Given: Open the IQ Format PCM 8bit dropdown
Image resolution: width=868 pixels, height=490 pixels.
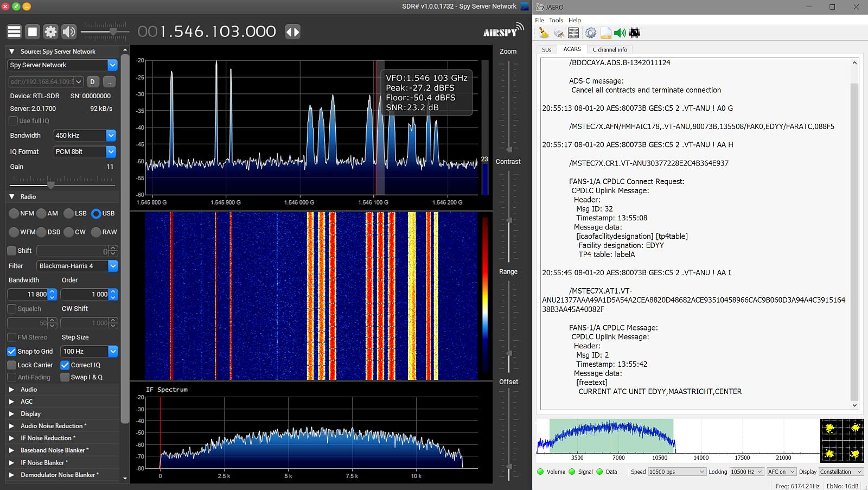Looking at the screenshot, I should click(x=111, y=151).
